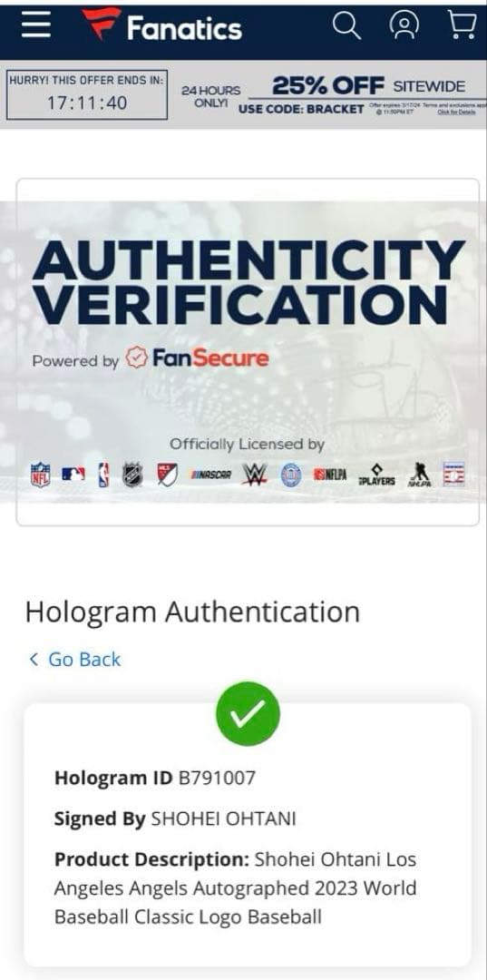This screenshot has width=487, height=980.
Task: Open the shopping cart icon
Action: tap(462, 25)
